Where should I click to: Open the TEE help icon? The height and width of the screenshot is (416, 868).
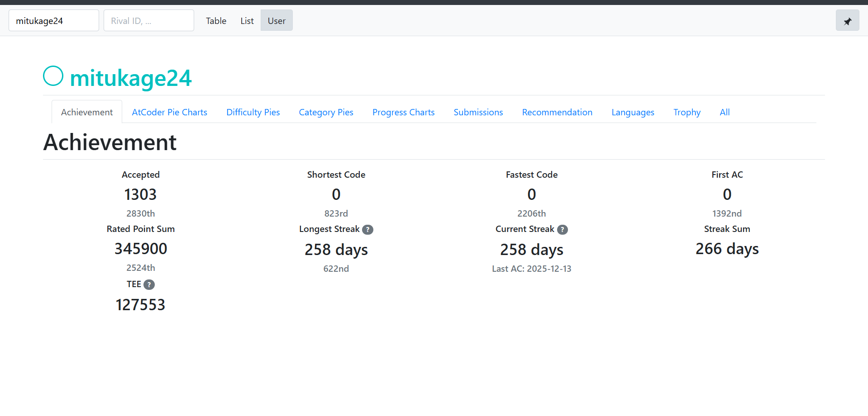point(149,284)
